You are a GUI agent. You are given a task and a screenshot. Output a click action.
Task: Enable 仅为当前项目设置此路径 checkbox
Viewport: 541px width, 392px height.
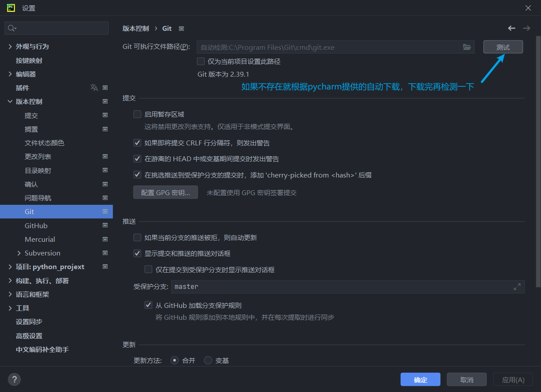point(201,61)
